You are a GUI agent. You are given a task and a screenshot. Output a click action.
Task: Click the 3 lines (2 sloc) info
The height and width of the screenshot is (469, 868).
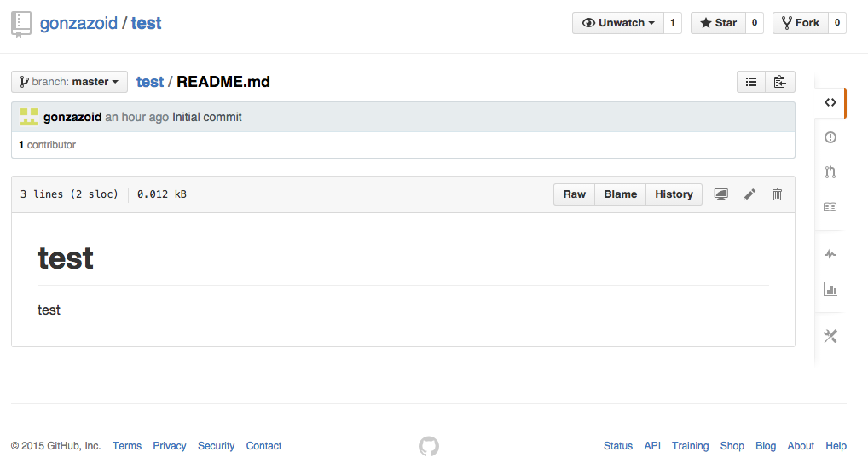click(x=69, y=194)
